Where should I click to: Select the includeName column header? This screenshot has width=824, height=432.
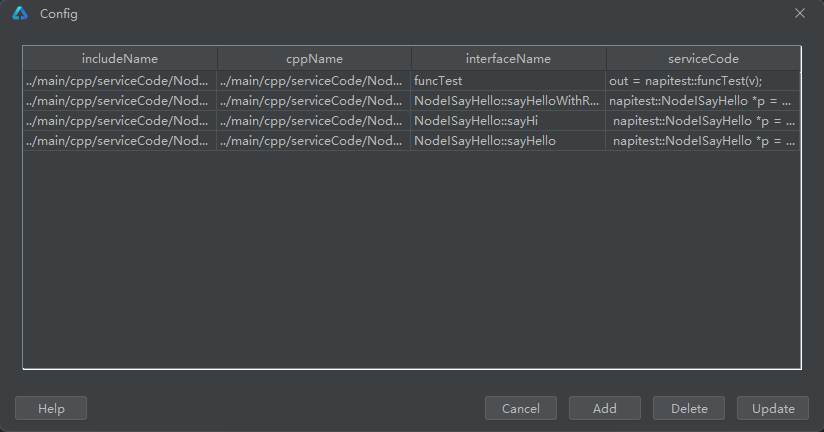(x=120, y=59)
